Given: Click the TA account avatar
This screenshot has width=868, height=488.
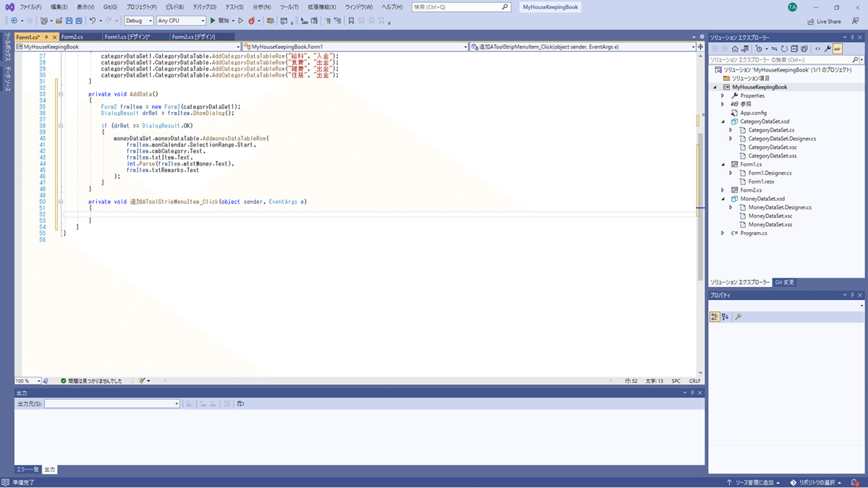Looking at the screenshot, I should (x=793, y=7).
